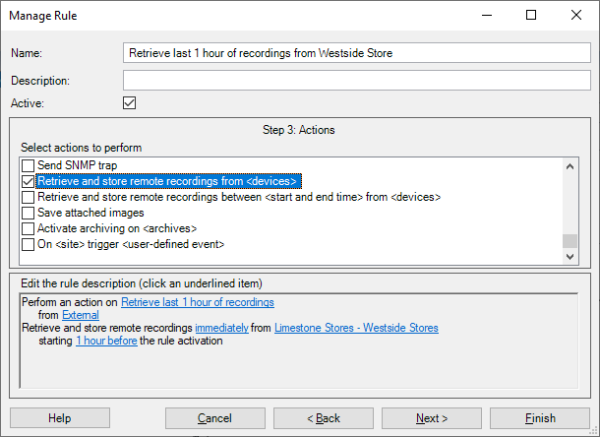Open the Retrieve last 1 hour of recordings link
This screenshot has height=437, width=600.
tap(197, 302)
